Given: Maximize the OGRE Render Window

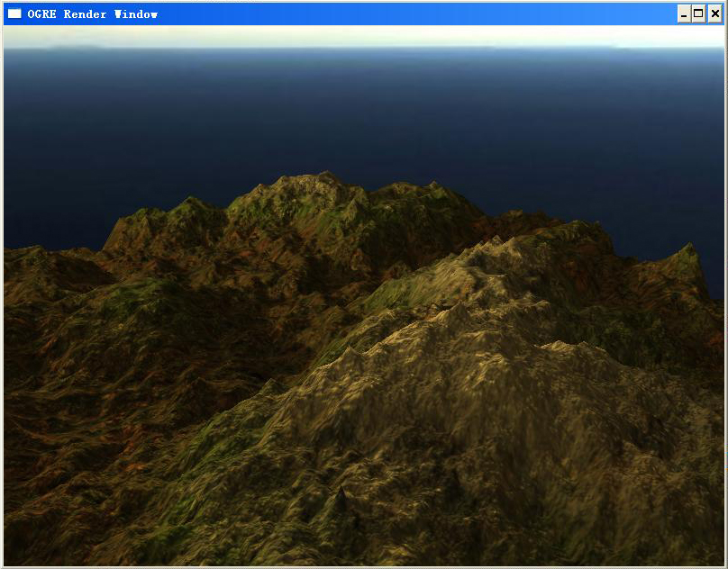Looking at the screenshot, I should click(x=699, y=14).
